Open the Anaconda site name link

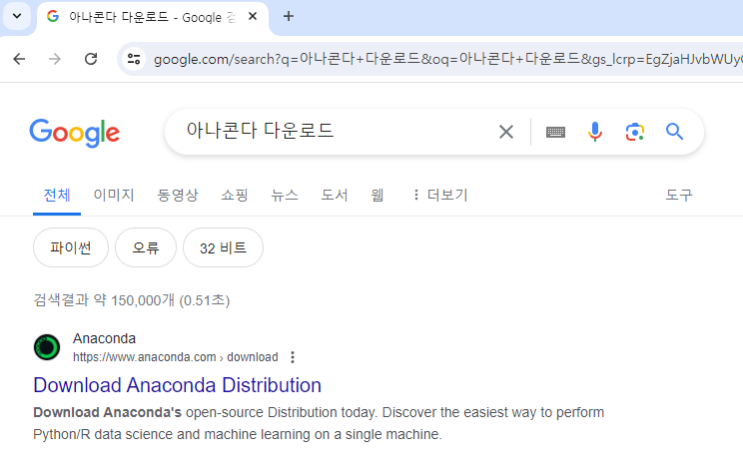pyautogui.click(x=104, y=338)
